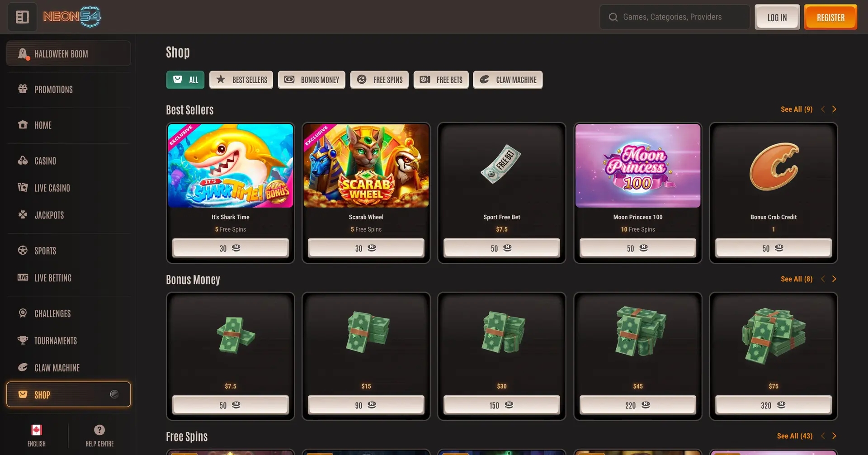Viewport: 868px width, 455px height.
Task: Toggle the switch on the Shop item
Action: (114, 394)
